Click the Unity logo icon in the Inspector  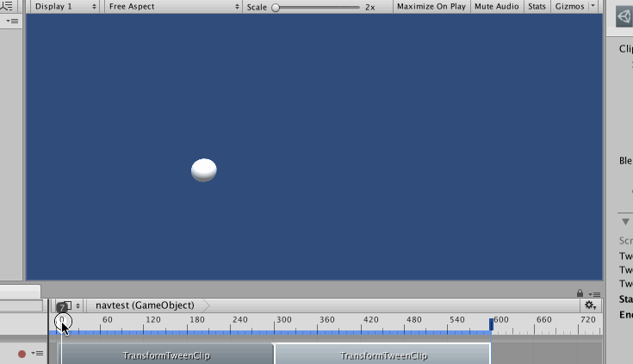pos(624,17)
